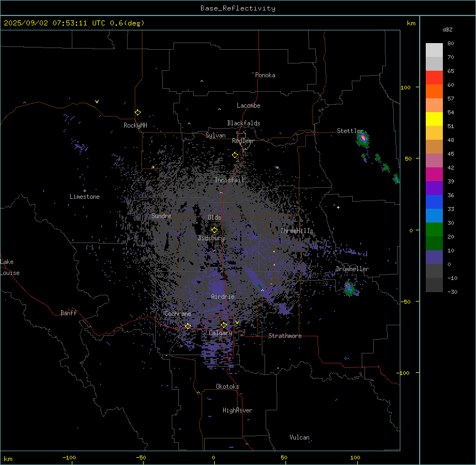
Task: Click the RedDeer city label
Action: (243, 141)
